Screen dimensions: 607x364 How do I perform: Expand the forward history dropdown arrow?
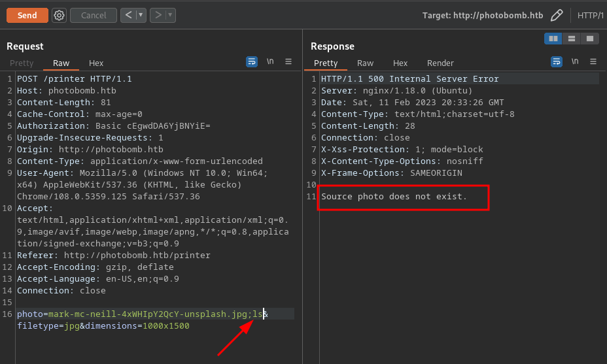tap(170, 15)
